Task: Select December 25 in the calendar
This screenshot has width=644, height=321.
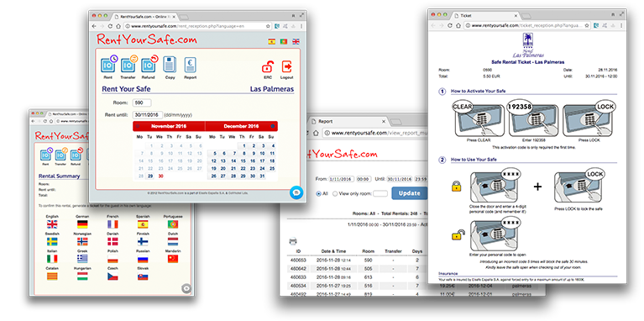Action: [272, 169]
